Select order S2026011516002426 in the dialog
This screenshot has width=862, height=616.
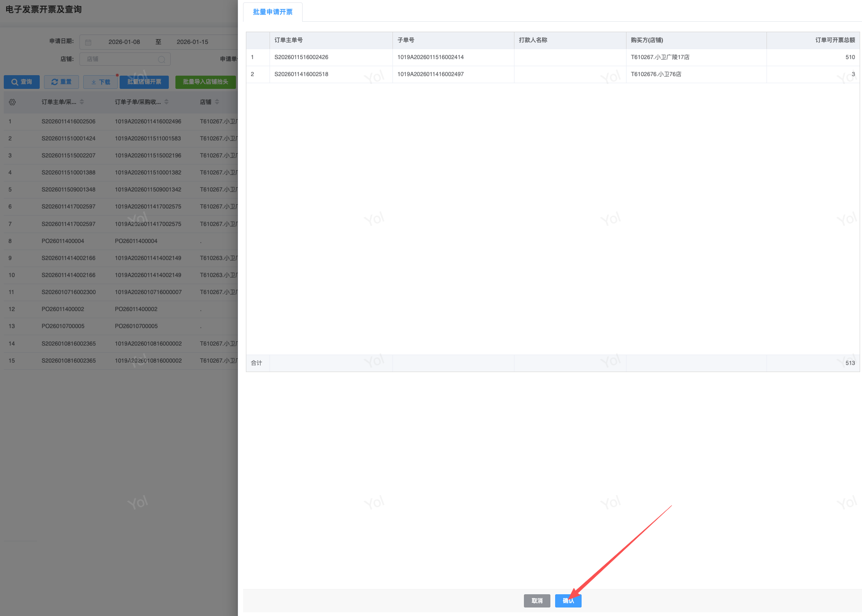click(x=301, y=57)
